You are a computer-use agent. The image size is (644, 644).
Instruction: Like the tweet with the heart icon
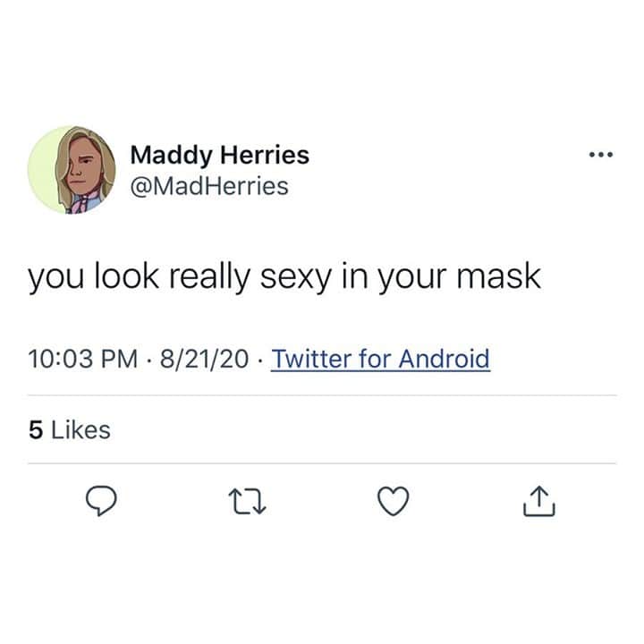[x=393, y=501]
